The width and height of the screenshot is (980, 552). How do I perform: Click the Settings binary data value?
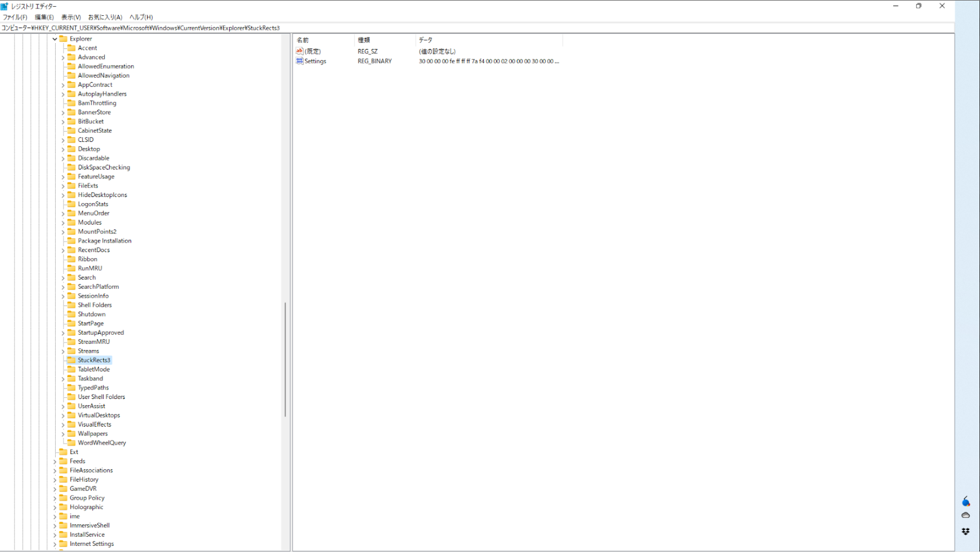489,61
